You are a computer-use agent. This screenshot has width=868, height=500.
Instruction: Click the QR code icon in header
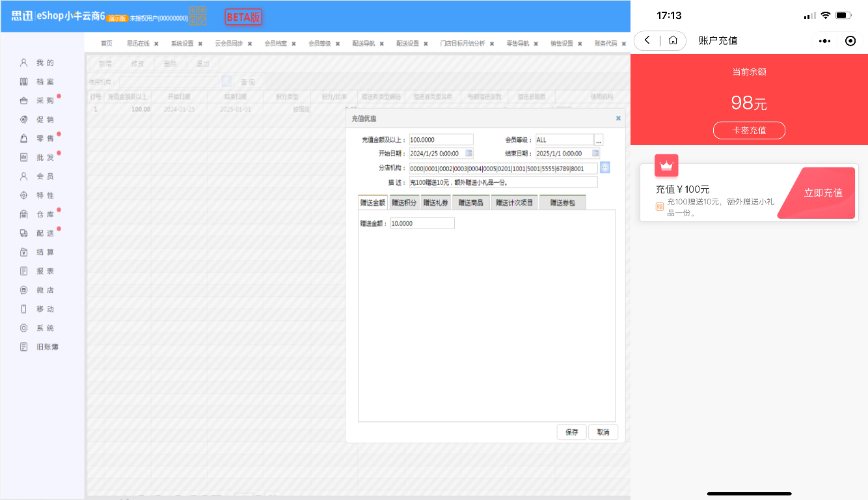click(x=198, y=16)
